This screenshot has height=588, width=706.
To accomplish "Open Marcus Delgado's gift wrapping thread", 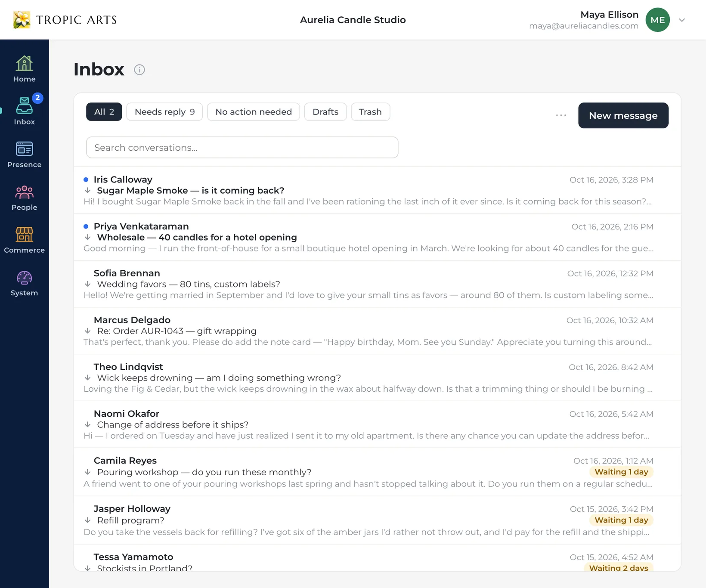I will [377, 331].
